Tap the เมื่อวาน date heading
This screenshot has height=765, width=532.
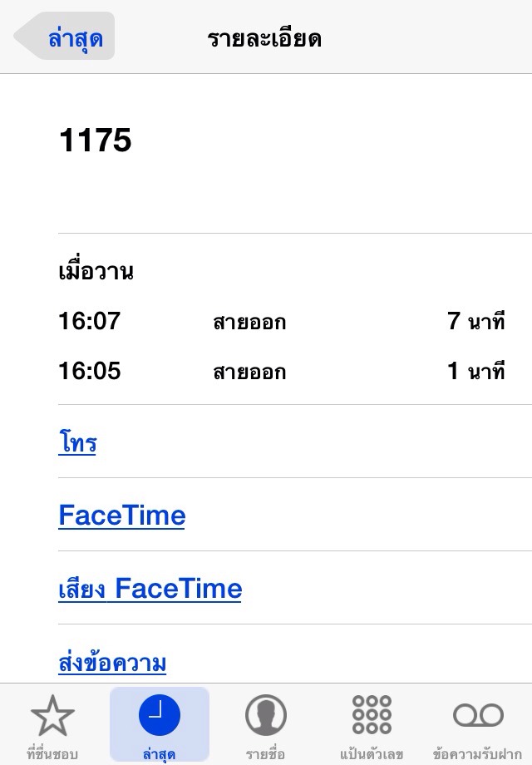click(x=96, y=271)
